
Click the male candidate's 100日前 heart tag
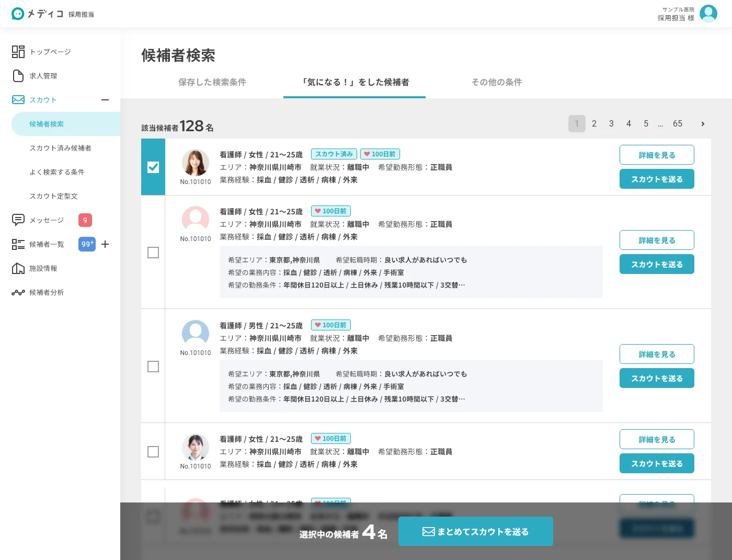point(331,325)
